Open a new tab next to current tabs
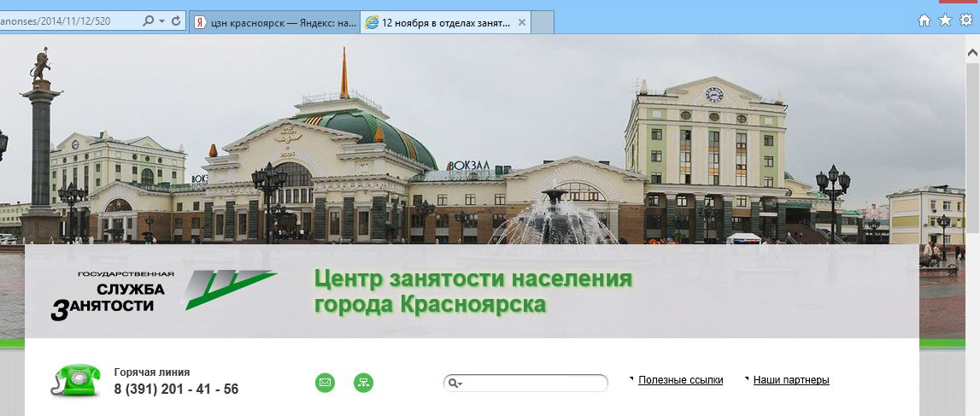 543,23
